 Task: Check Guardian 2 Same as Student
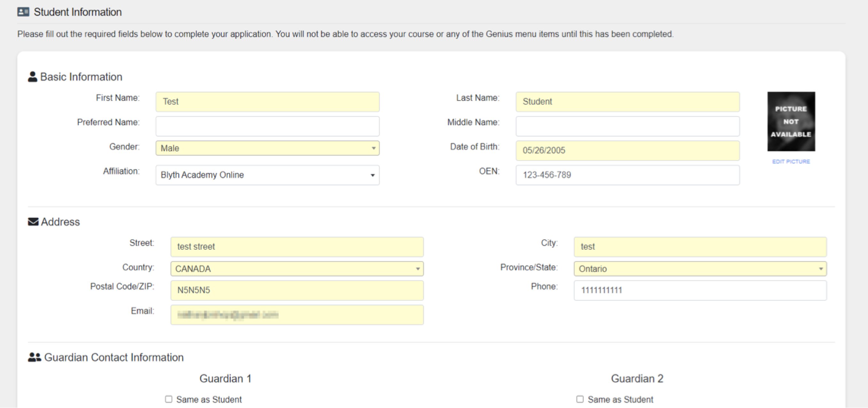click(x=580, y=399)
